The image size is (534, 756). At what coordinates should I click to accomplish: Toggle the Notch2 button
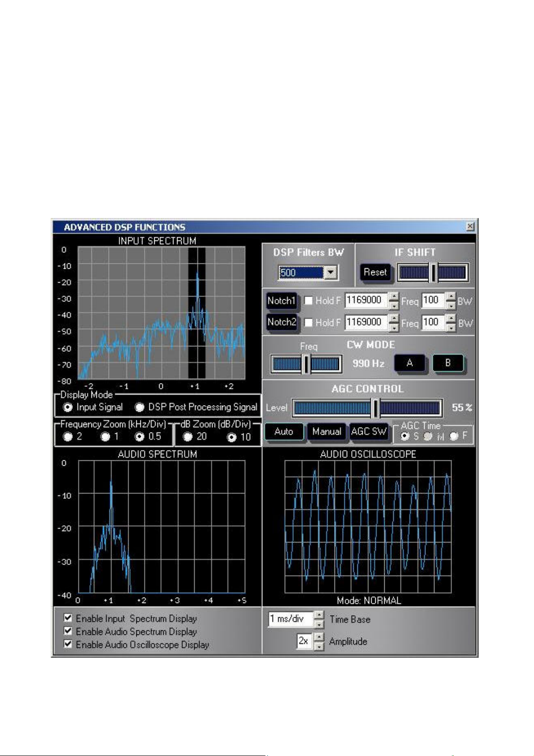(x=282, y=322)
